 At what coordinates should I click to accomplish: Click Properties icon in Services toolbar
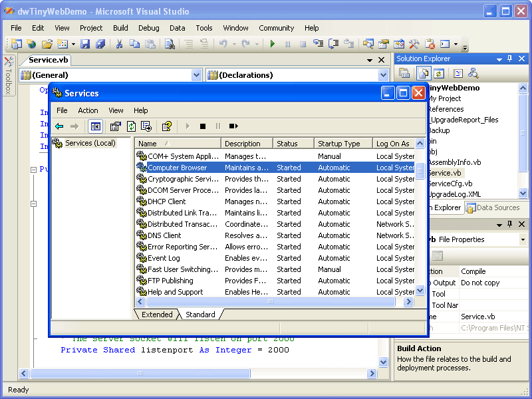tap(115, 126)
